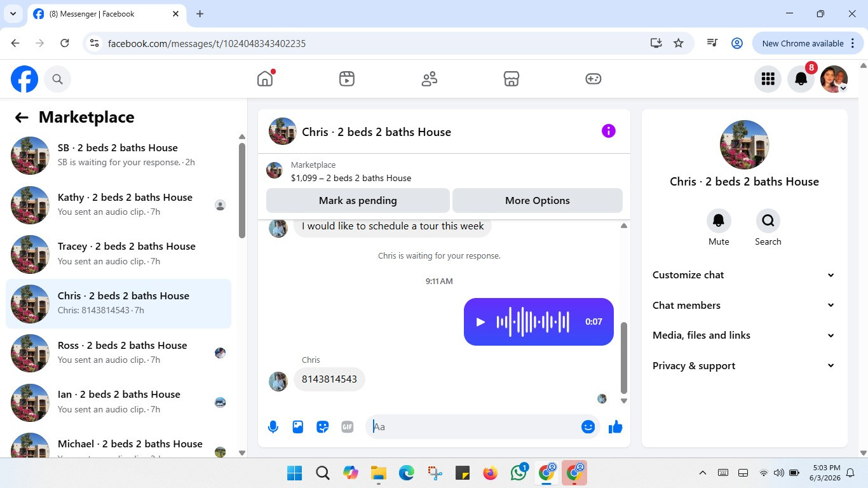This screenshot has height=488, width=868.
Task: Click the audio clip waveform
Action: point(532,322)
